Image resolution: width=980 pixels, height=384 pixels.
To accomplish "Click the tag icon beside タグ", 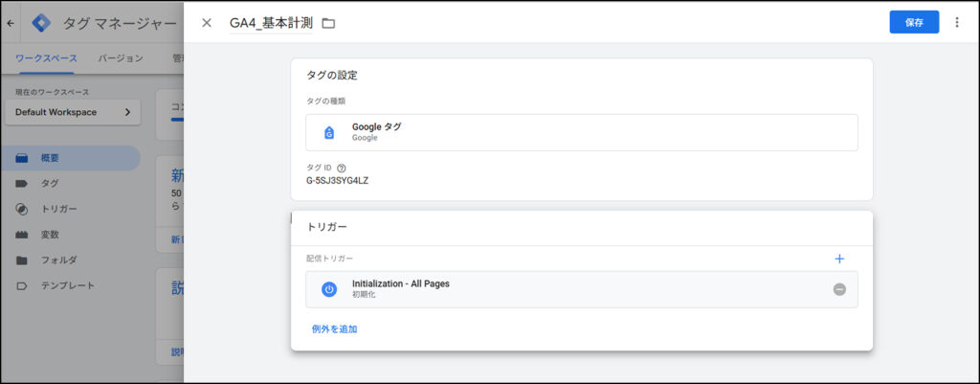I will click(22, 184).
